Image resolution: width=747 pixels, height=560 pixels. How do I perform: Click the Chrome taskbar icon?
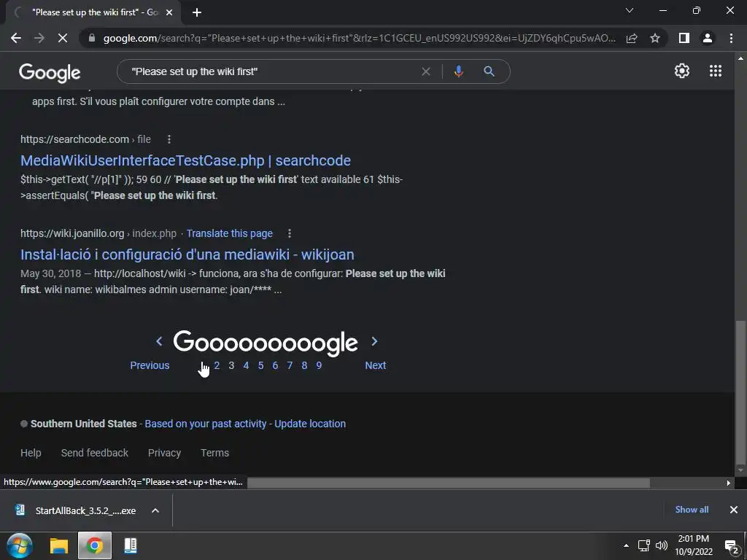point(94,545)
